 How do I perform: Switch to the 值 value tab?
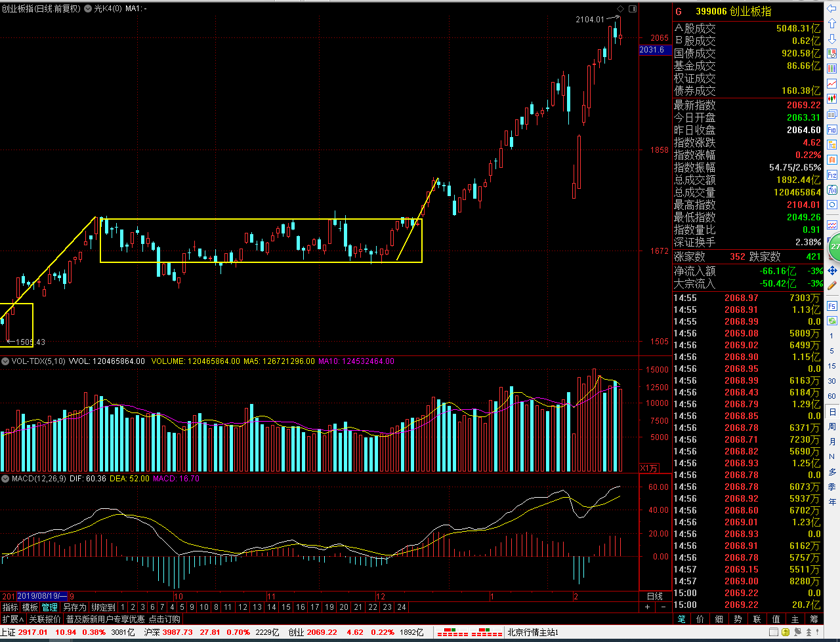tap(776, 618)
